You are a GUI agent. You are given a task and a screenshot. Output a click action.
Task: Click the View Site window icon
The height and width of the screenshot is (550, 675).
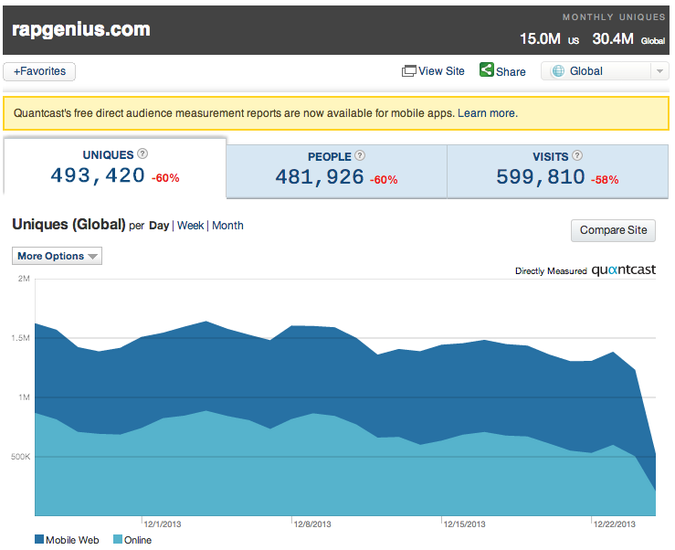point(409,71)
